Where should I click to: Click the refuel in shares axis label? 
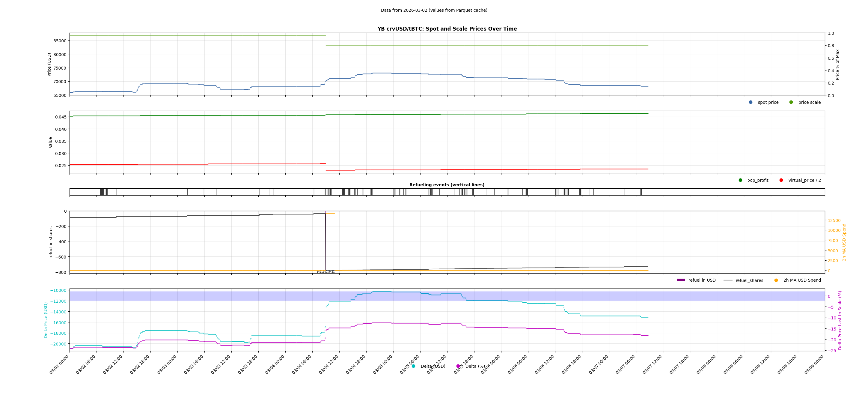(x=51, y=242)
